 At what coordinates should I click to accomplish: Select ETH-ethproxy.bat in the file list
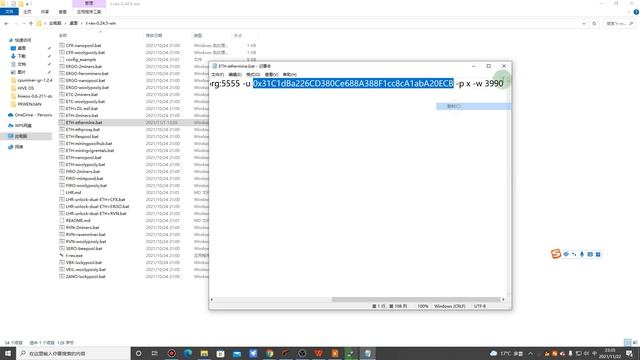[x=82, y=129]
